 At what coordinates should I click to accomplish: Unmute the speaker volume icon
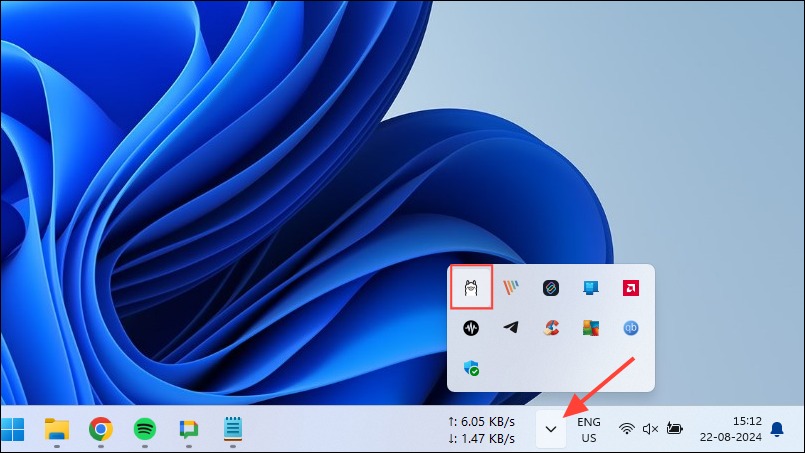650,428
